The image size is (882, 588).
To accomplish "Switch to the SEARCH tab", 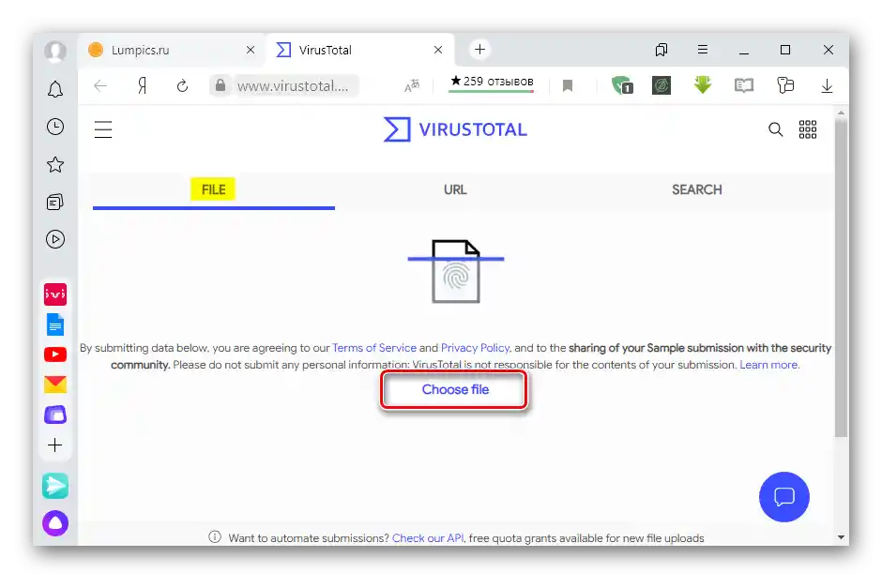I will coord(697,190).
